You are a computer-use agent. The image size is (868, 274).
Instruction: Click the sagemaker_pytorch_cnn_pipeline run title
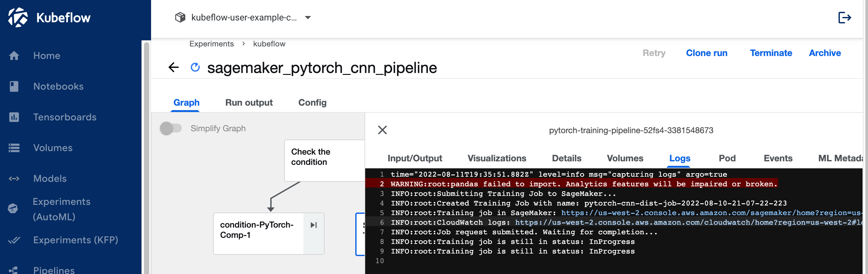[x=322, y=68]
